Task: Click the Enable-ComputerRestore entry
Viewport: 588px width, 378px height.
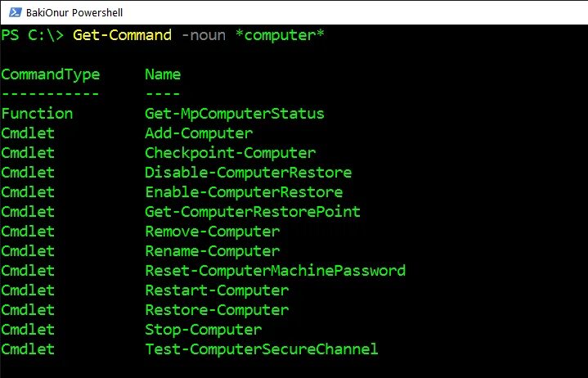Action: [244, 192]
